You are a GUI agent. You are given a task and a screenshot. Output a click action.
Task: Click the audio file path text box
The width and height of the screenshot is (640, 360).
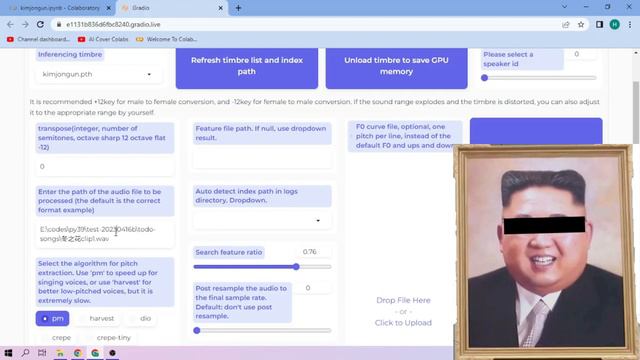[x=104, y=234]
